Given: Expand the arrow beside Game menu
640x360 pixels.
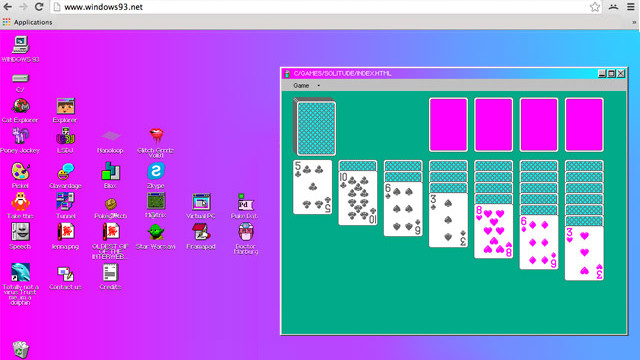Looking at the screenshot, I should tap(318, 86).
